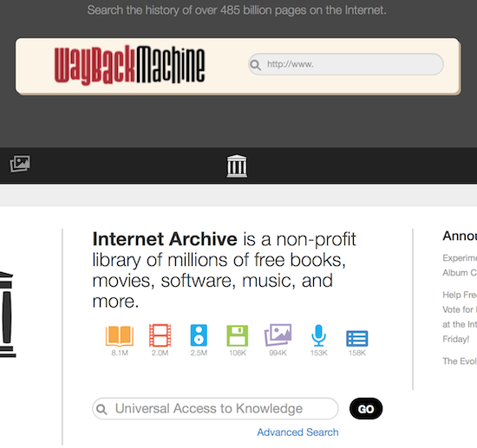Click the WayBack Machine logo

tap(129, 65)
